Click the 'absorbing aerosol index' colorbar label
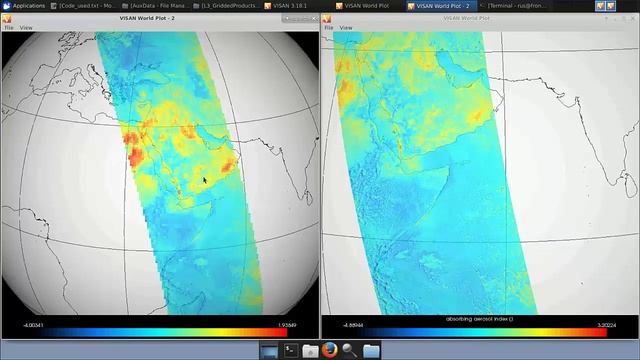The width and height of the screenshot is (640, 360). [479, 319]
